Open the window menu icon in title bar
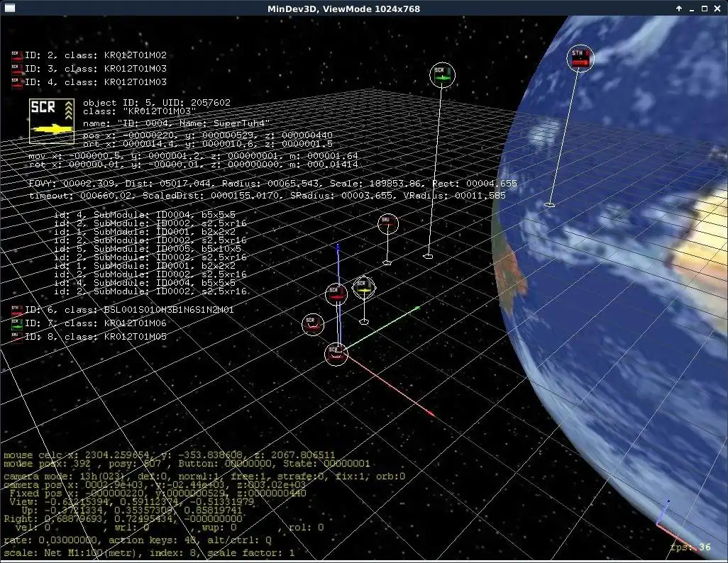 (10, 9)
